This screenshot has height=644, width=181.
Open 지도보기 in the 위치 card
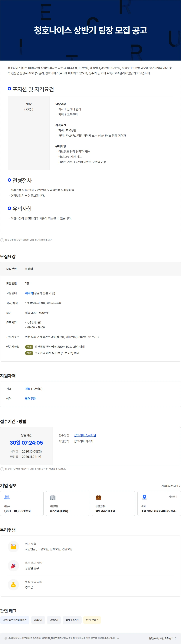pos(173,496)
